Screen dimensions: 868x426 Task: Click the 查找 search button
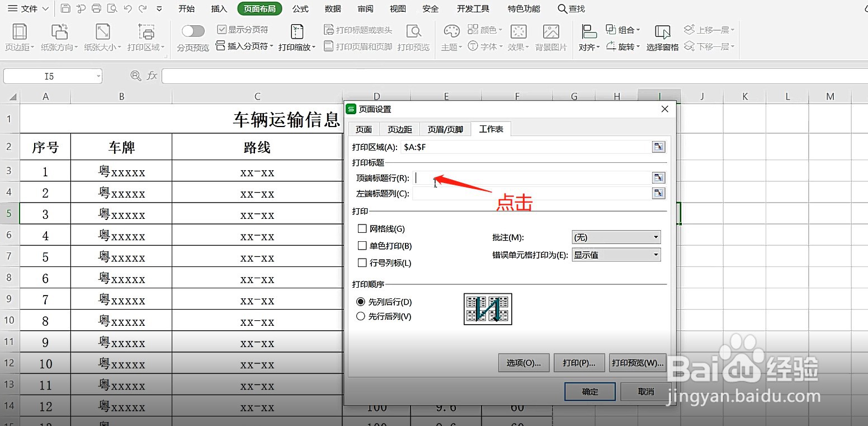tap(571, 8)
